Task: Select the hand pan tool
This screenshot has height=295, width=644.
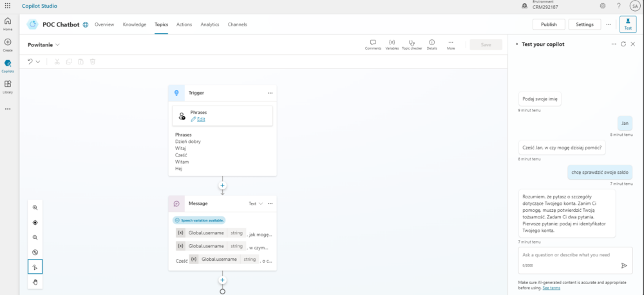Action: pyautogui.click(x=35, y=281)
